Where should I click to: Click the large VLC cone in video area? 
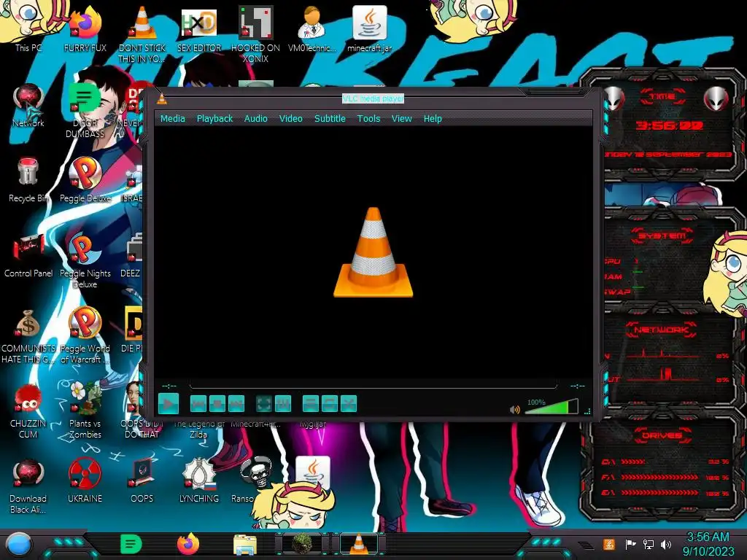[x=373, y=252]
